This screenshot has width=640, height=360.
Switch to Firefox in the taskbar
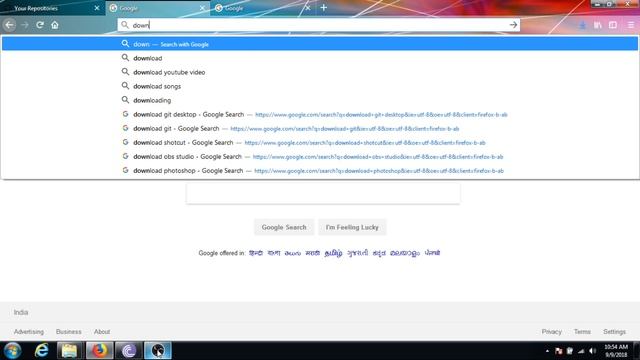[100, 351]
